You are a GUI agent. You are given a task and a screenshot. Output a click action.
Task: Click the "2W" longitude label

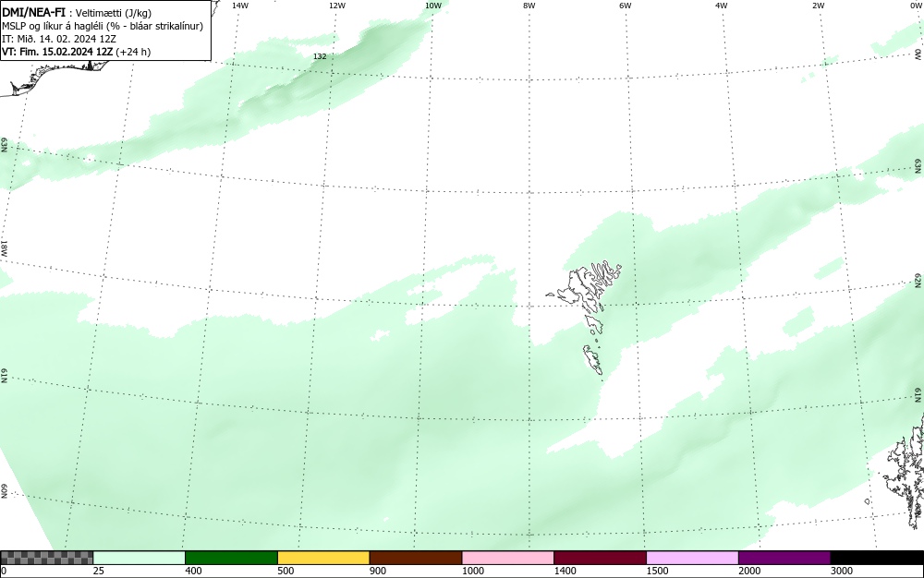[818, 6]
